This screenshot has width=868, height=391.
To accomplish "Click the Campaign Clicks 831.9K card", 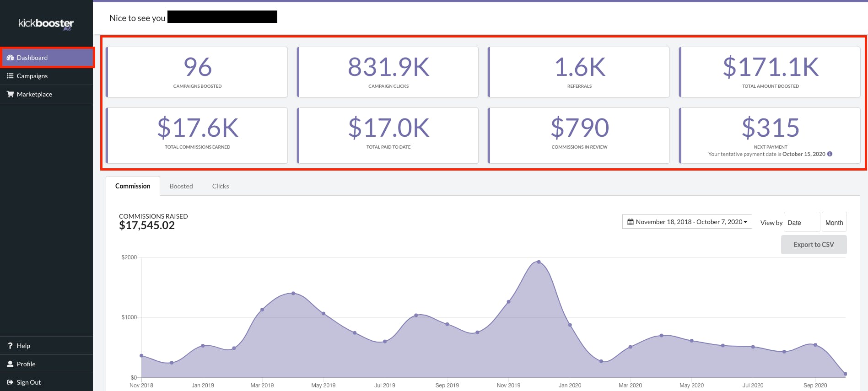I will (x=388, y=72).
